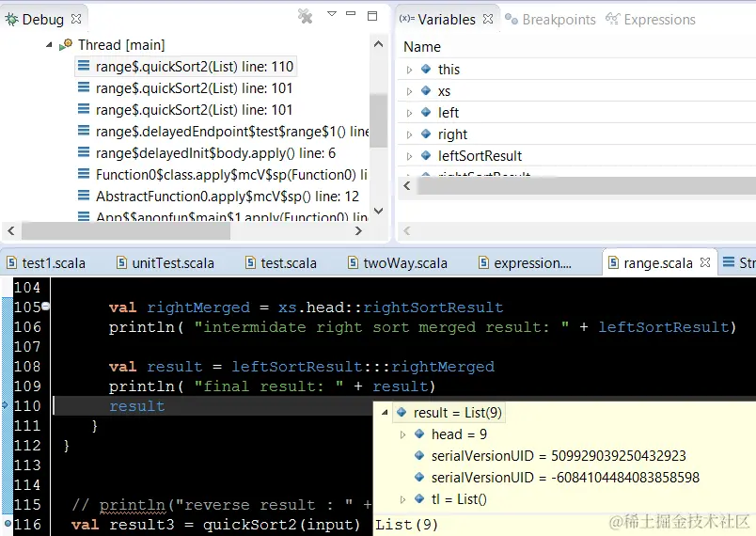The height and width of the screenshot is (536, 756).
Task: Expand the 'leftSortResult' variable
Action: [409, 156]
